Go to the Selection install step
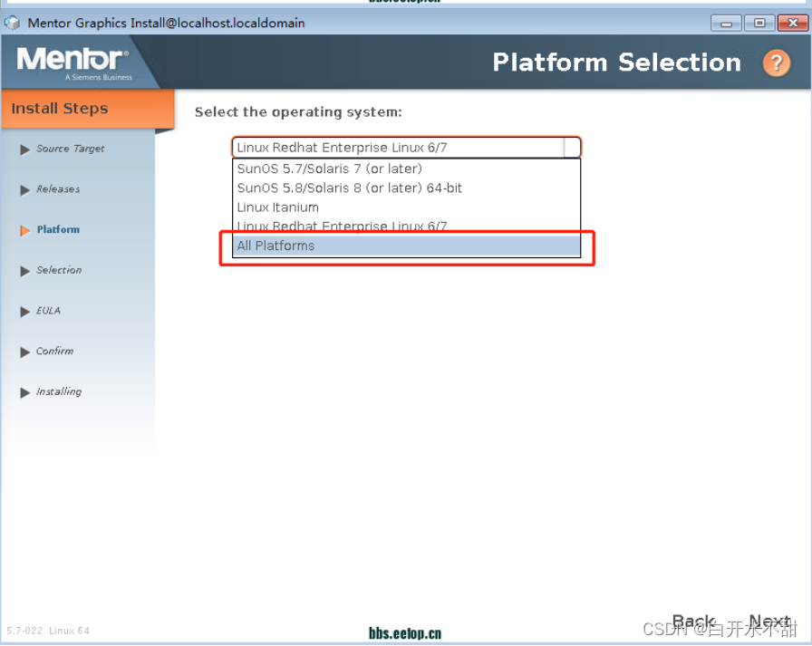This screenshot has height=646, width=812. pos(59,270)
